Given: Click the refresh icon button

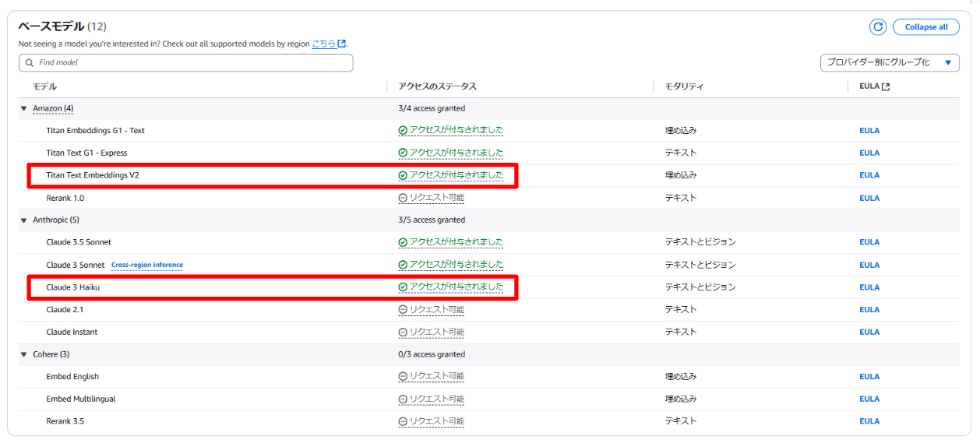Looking at the screenshot, I should coord(878,26).
